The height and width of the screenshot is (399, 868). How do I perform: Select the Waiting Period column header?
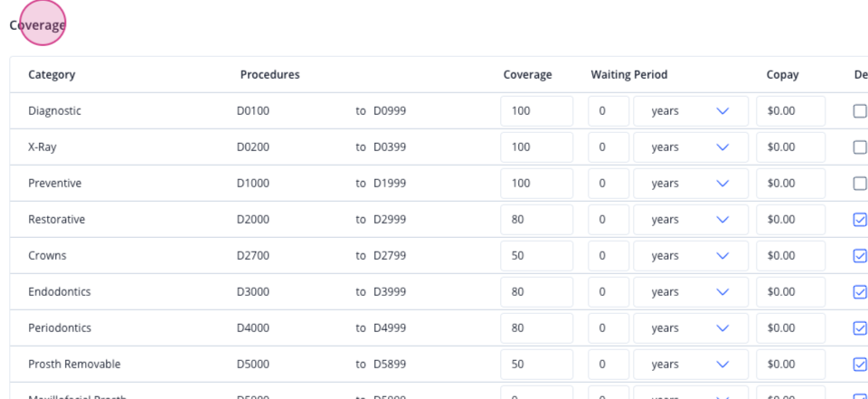pyautogui.click(x=629, y=74)
